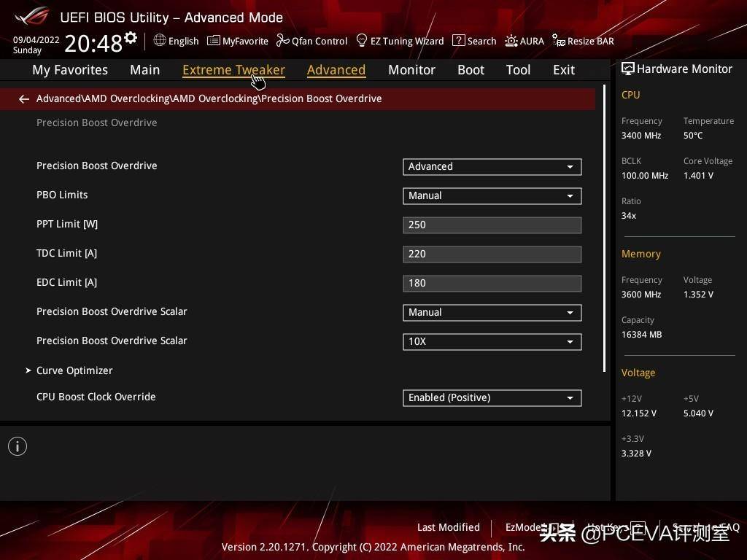Click the settings list scrollbar

[x=604, y=228]
